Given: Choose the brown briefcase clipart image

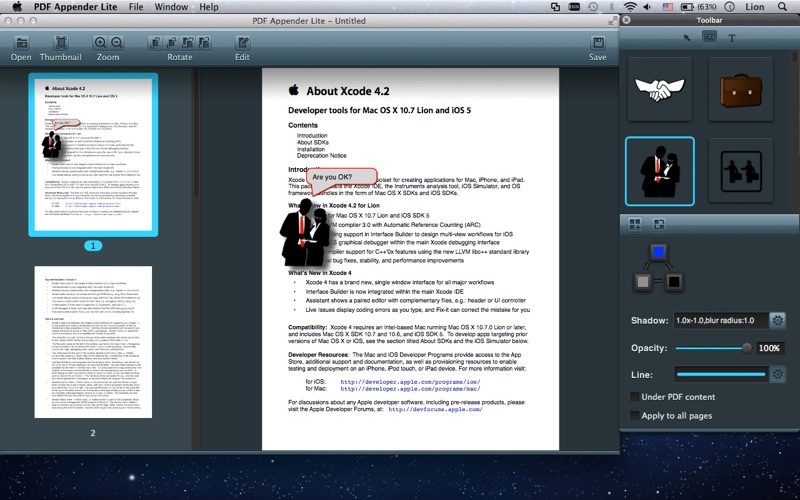Looking at the screenshot, I should click(741, 90).
